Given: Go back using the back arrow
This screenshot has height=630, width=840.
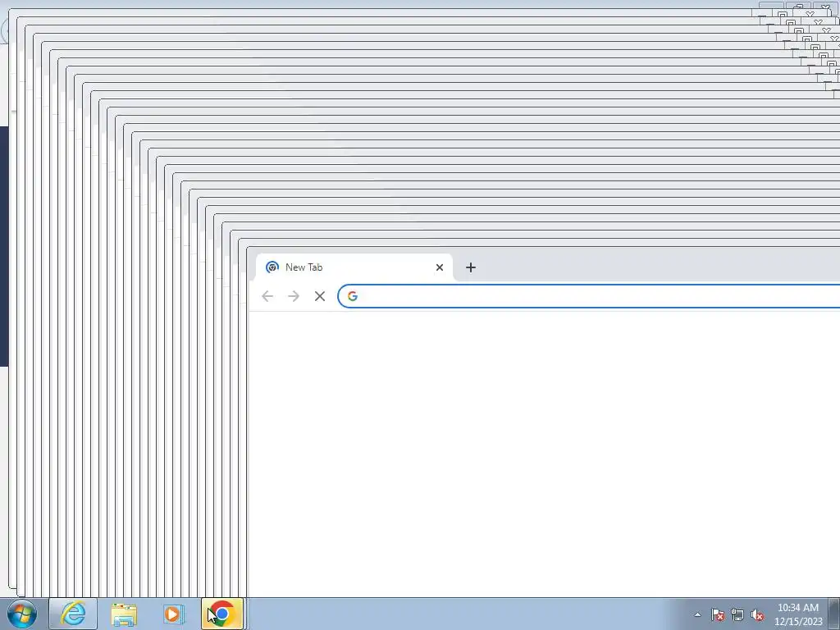Looking at the screenshot, I should pos(267,296).
